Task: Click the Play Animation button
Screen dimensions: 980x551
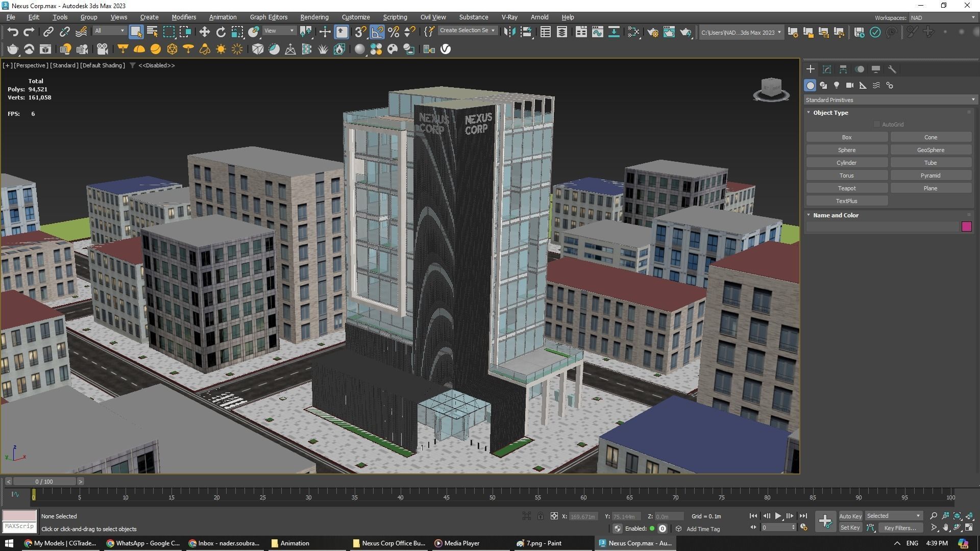Action: point(778,516)
